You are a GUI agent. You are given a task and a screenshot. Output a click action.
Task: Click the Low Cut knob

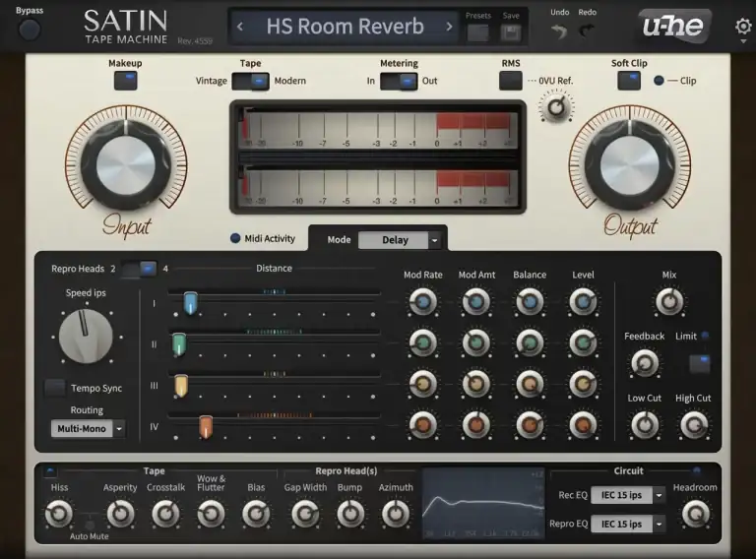click(x=645, y=425)
